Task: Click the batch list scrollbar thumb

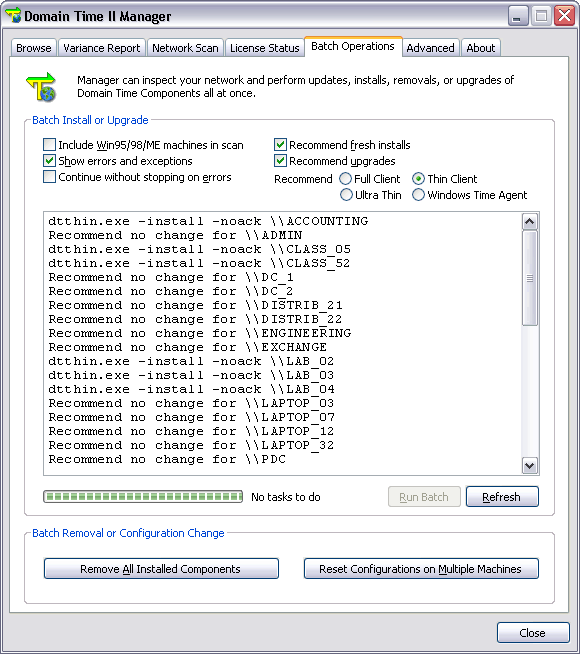Action: [x=530, y=278]
